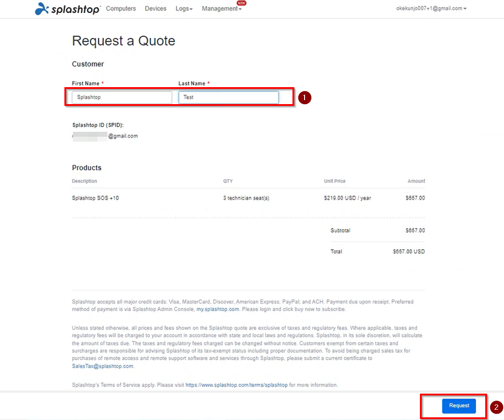Click the Amount column header

(x=416, y=181)
